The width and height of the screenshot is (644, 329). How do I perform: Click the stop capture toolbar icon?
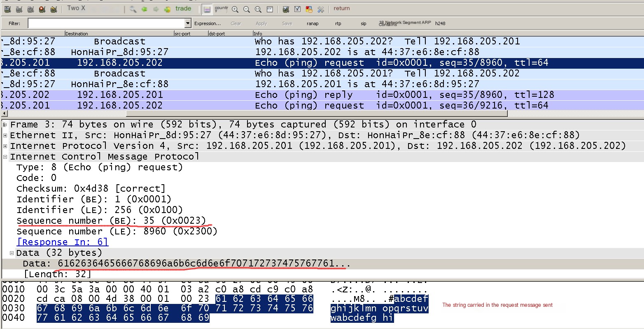tap(42, 9)
